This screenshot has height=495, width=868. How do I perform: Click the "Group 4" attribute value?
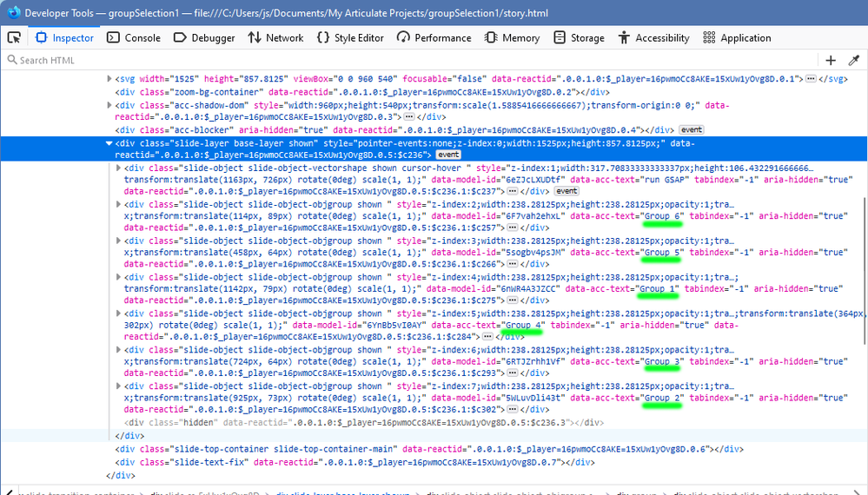point(524,325)
